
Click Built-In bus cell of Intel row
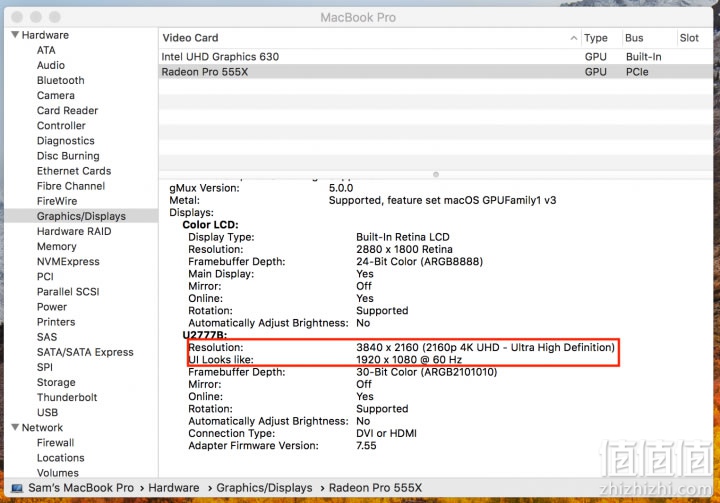[x=643, y=57]
